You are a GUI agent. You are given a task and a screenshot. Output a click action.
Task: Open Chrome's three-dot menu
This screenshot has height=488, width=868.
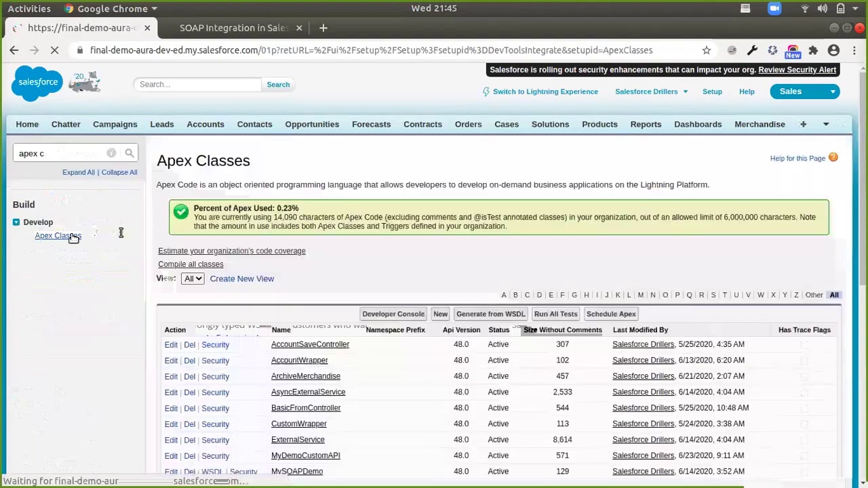[853, 50]
